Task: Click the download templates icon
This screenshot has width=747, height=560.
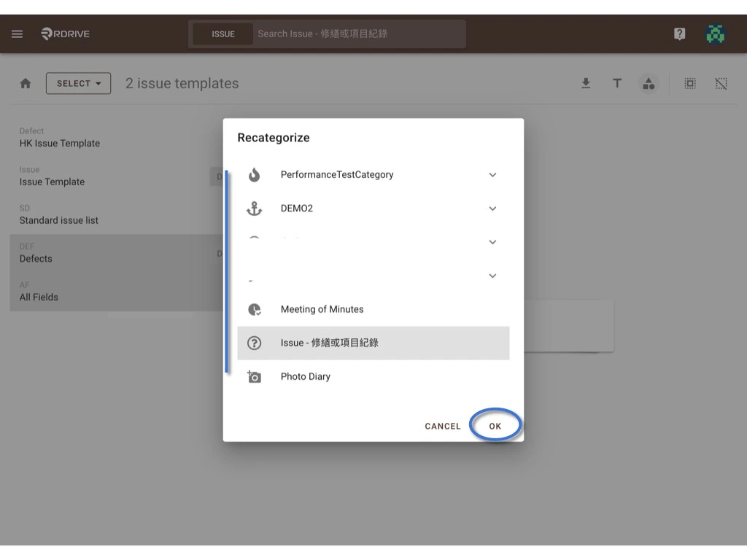Action: [586, 83]
